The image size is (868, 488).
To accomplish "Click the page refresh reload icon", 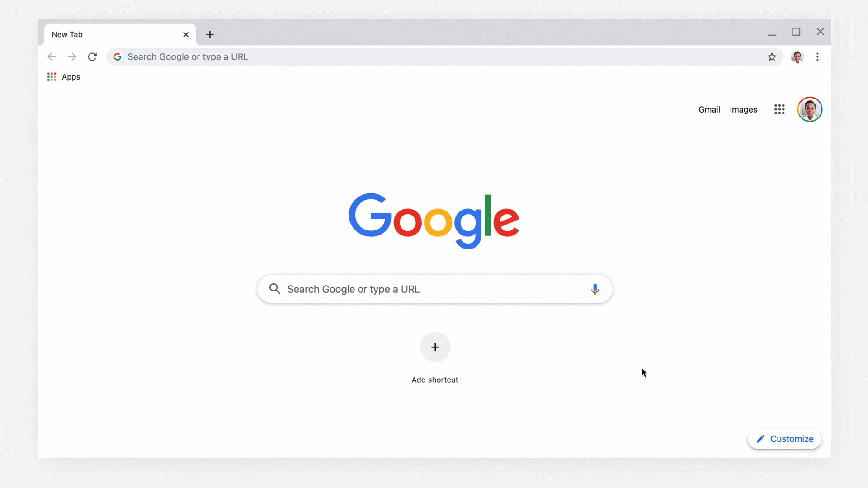I will click(92, 56).
